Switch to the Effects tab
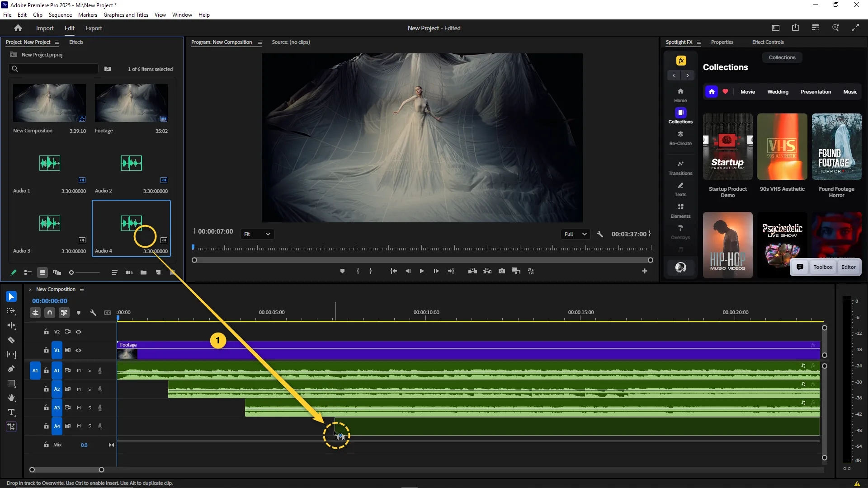The width and height of the screenshot is (868, 488). [76, 42]
